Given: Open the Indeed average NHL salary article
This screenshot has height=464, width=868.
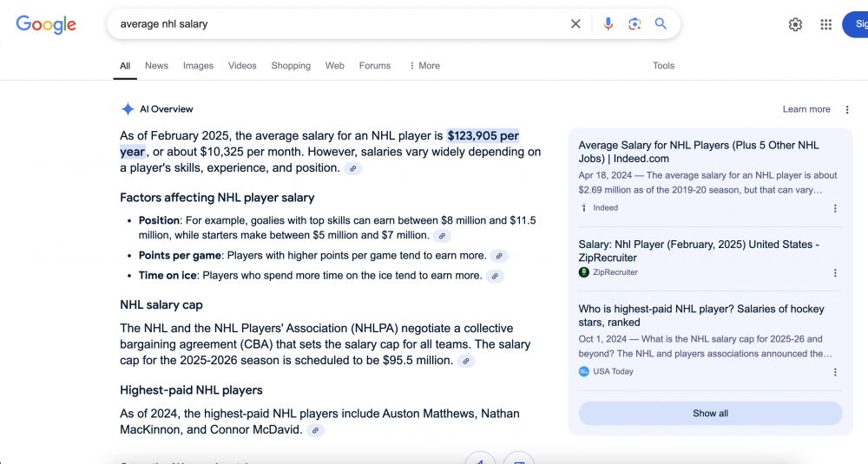Looking at the screenshot, I should pyautogui.click(x=698, y=152).
